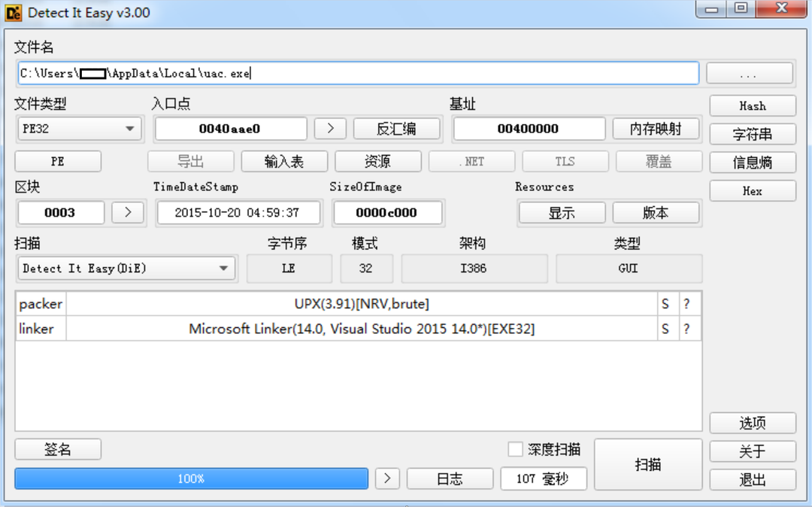Click the 100% progress bar
Screen dimensions: 812x507
(191, 478)
